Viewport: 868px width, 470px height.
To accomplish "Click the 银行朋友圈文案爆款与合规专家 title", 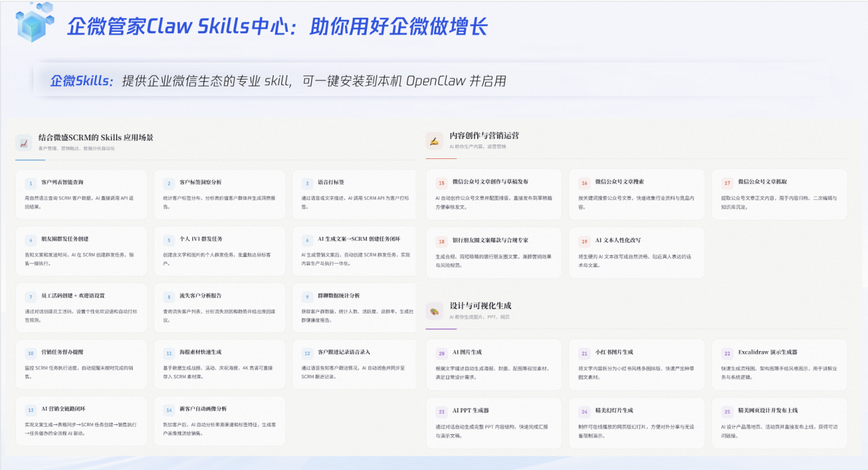I will (490, 240).
